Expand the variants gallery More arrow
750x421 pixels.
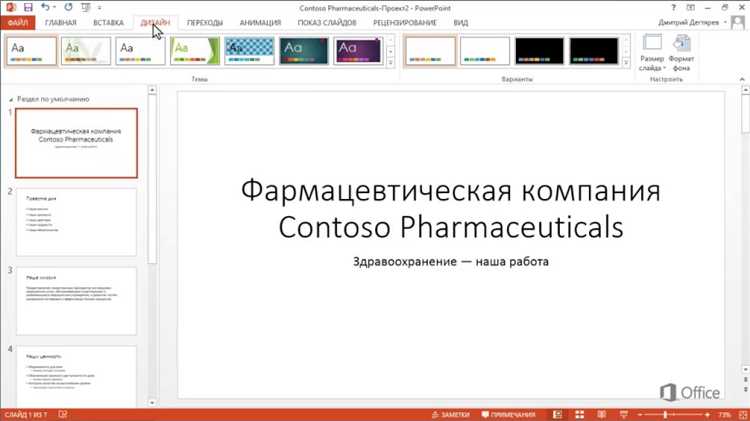(x=626, y=62)
